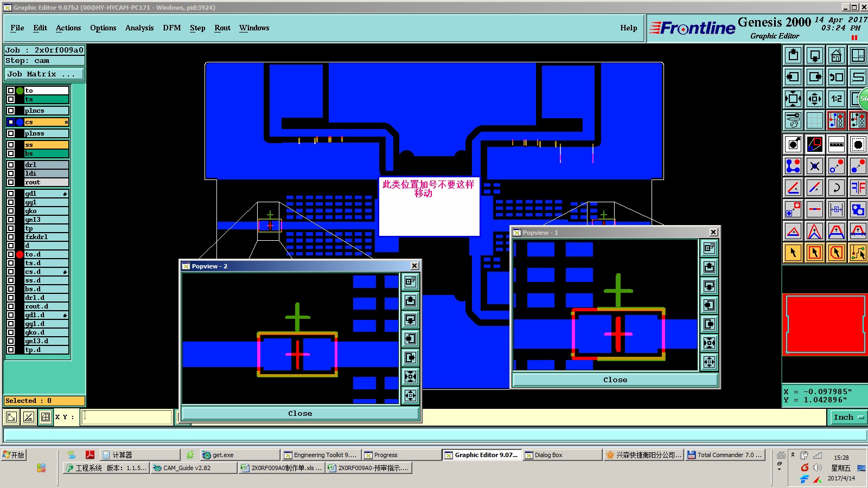Select the ruler measure tool
The width and height of the screenshot is (868, 488).
point(837,144)
